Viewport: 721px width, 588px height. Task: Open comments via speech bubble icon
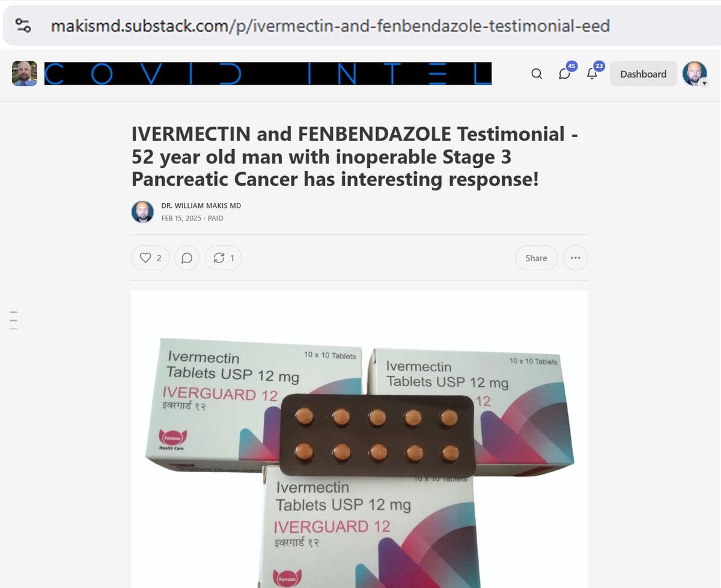(187, 258)
